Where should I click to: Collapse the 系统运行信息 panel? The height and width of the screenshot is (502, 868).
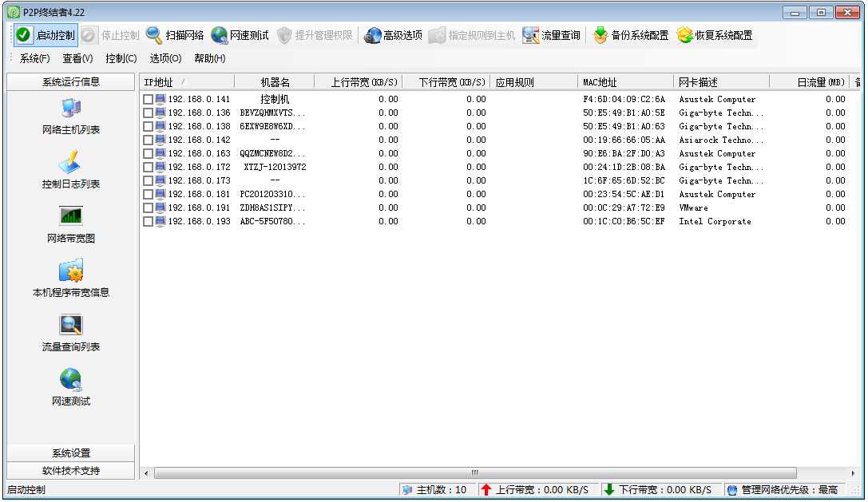point(70,81)
